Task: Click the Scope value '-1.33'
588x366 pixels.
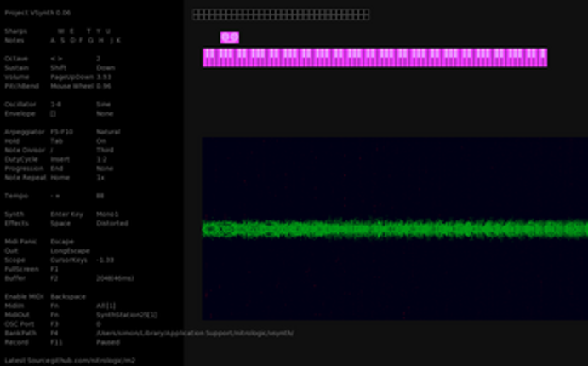Action: 105,260
